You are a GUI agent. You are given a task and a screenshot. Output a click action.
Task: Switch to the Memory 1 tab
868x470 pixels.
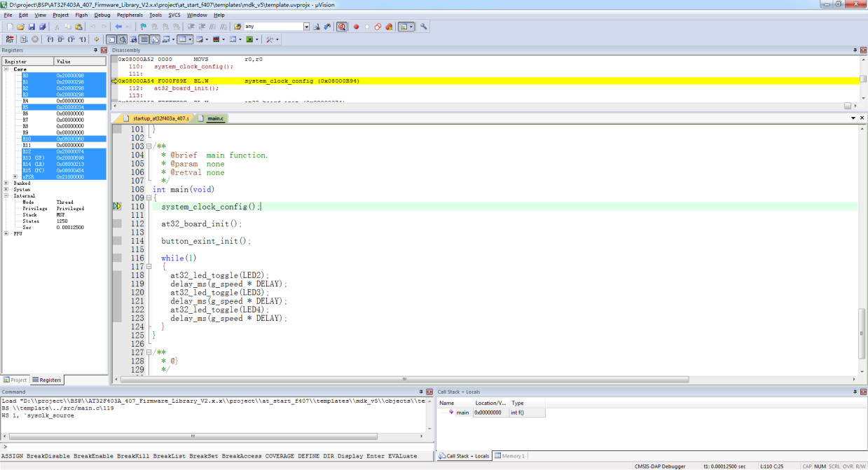pyautogui.click(x=509, y=456)
